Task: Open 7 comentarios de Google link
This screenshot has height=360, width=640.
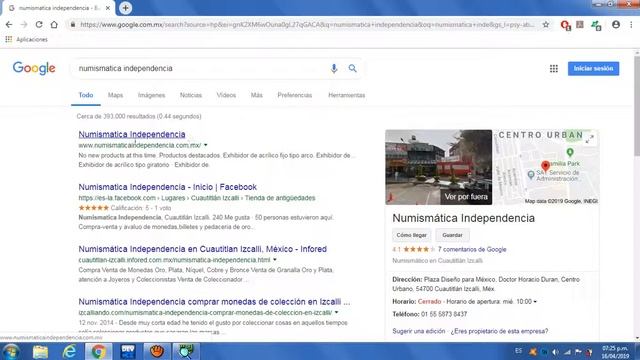Action: click(x=472, y=249)
